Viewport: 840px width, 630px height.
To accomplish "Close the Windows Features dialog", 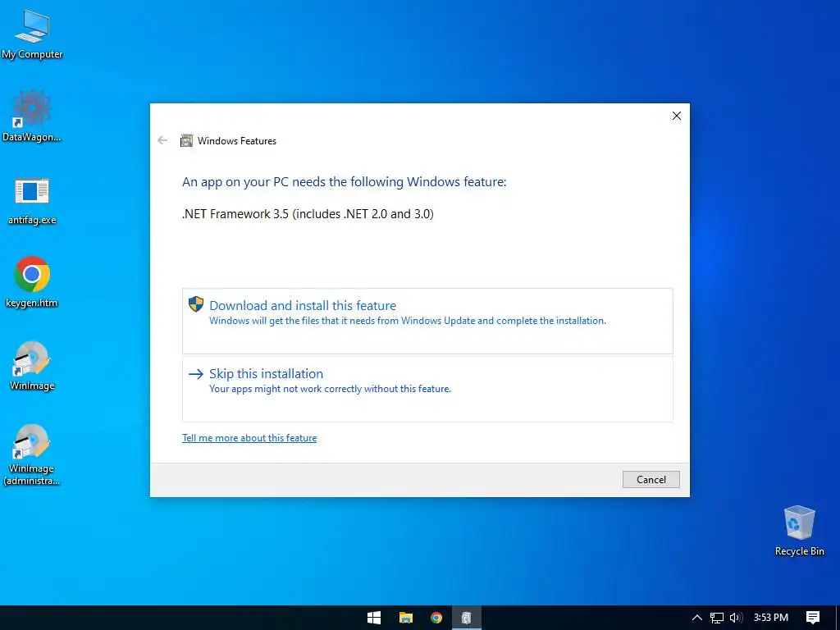I will [677, 116].
